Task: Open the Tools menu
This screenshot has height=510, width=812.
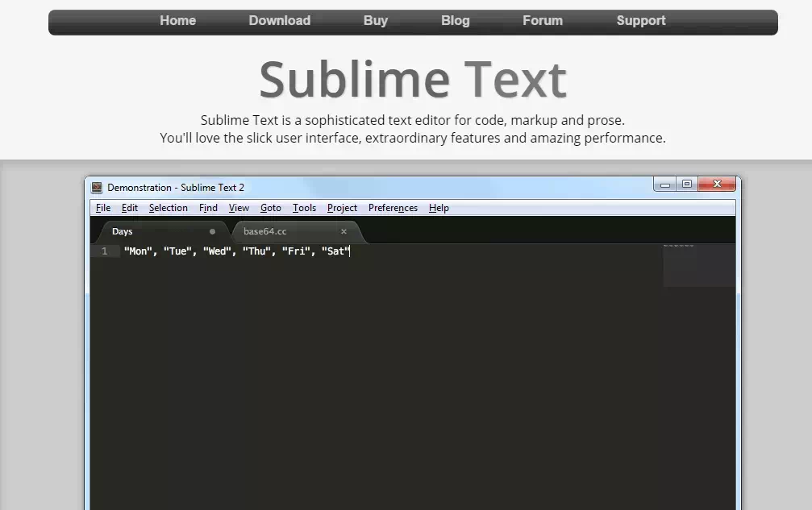Action: (x=304, y=208)
